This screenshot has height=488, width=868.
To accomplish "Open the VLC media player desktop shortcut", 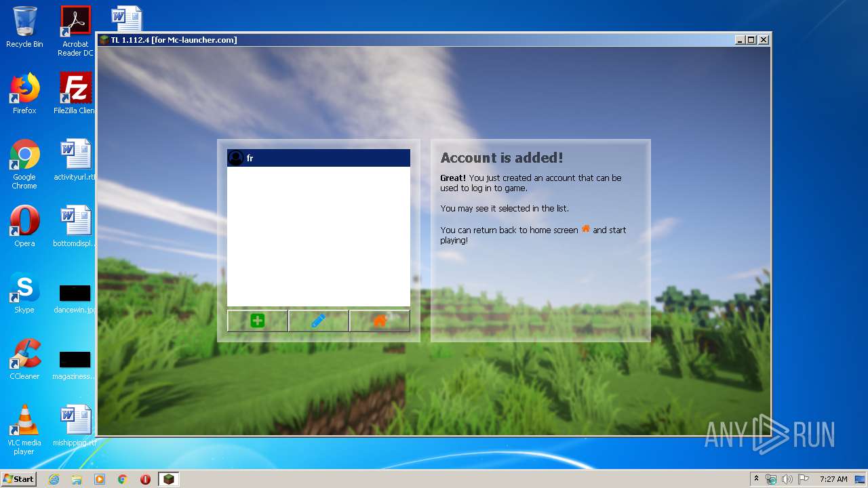I will tap(24, 430).
